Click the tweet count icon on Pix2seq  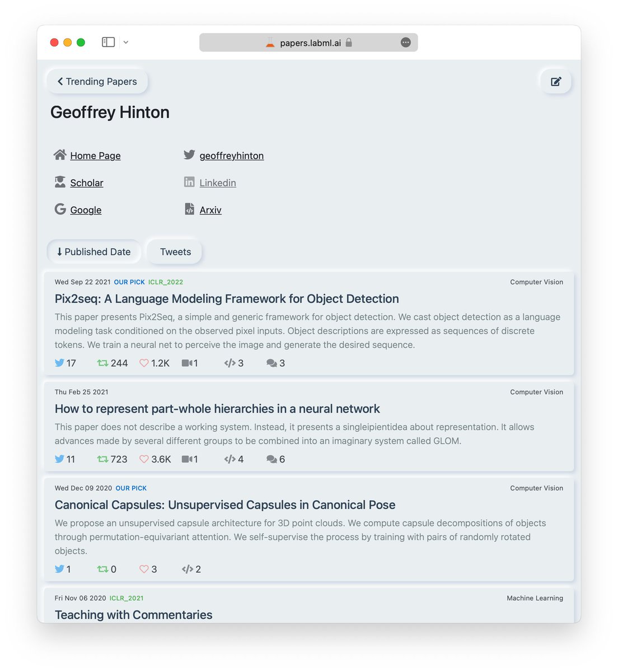point(59,363)
